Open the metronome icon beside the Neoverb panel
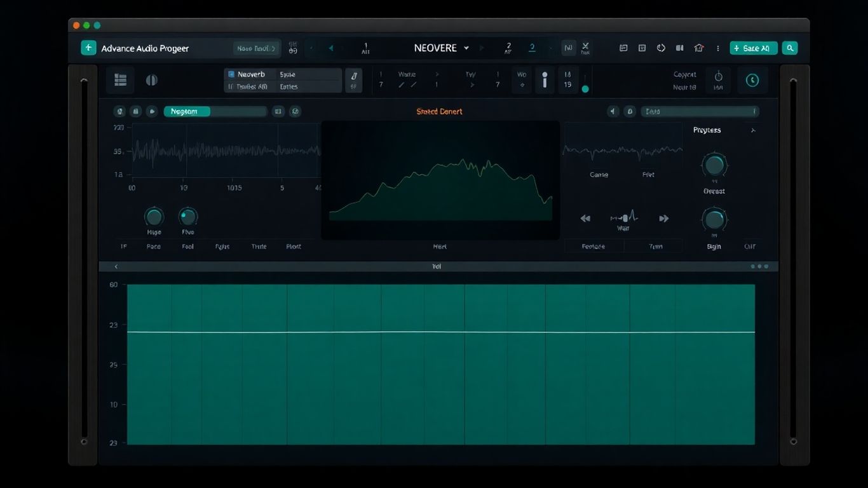The image size is (868, 488). [354, 80]
